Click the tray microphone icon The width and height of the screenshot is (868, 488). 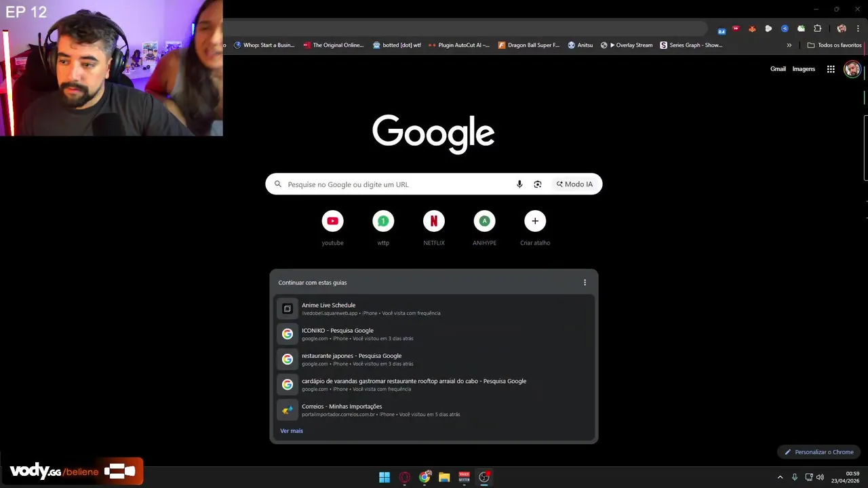(x=795, y=477)
